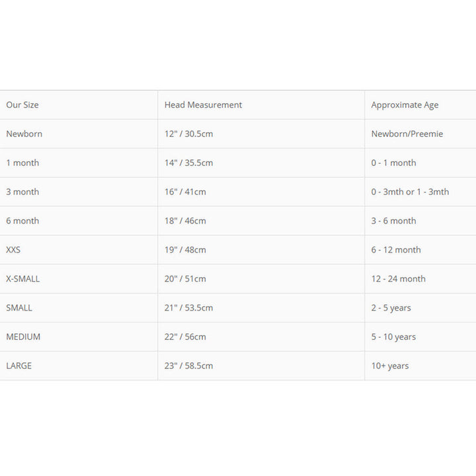The height and width of the screenshot is (476, 476).
Task: Click the '6 month' size cell
Action: tap(22, 221)
